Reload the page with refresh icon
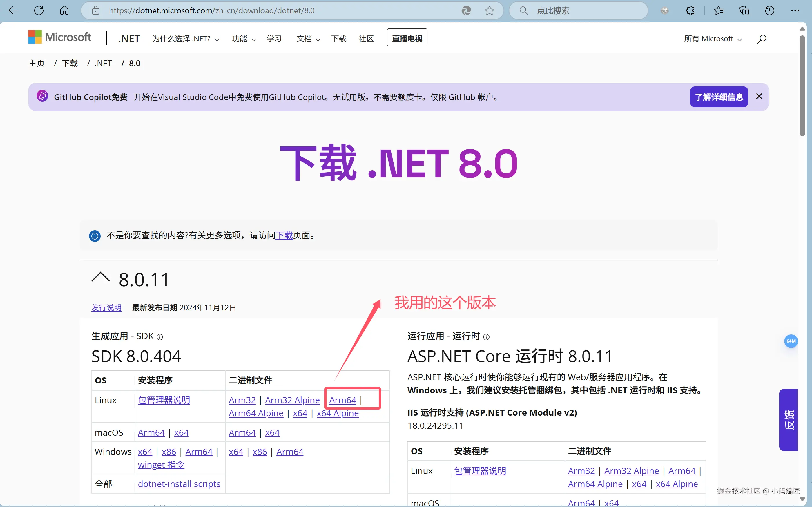Screen dimensions: 812x507 coord(39,10)
